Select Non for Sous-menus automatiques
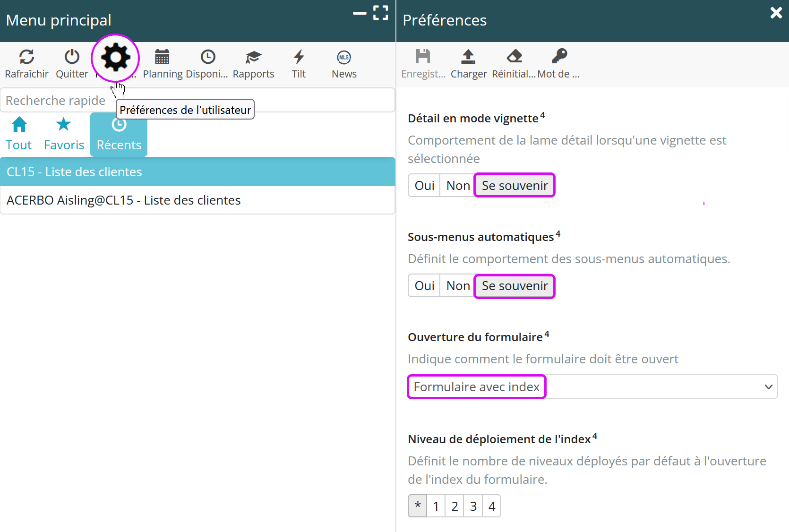The image size is (789, 532). pyautogui.click(x=458, y=286)
